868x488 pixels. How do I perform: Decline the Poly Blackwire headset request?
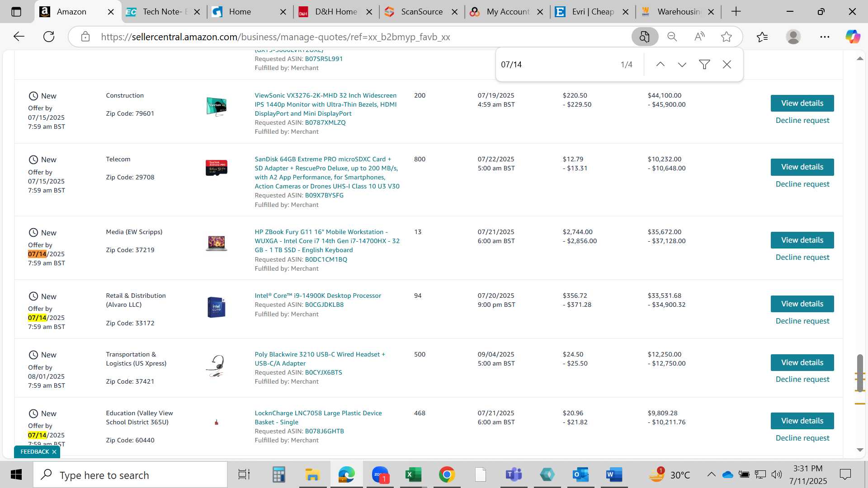point(802,379)
